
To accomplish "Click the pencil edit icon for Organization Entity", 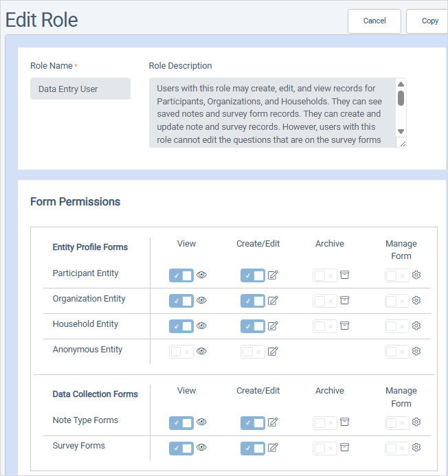I will tap(273, 301).
